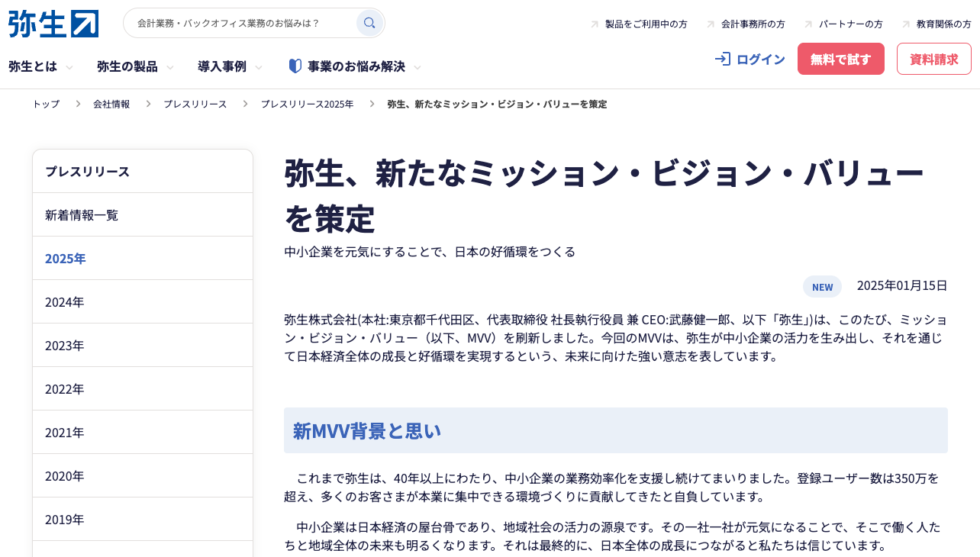Click the 資料請求 button
The width and height of the screenshot is (980, 557).
(934, 59)
